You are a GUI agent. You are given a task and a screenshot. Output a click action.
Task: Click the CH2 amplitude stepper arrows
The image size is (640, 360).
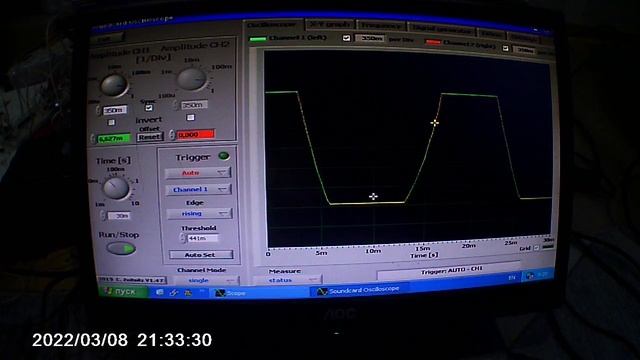pos(176,105)
